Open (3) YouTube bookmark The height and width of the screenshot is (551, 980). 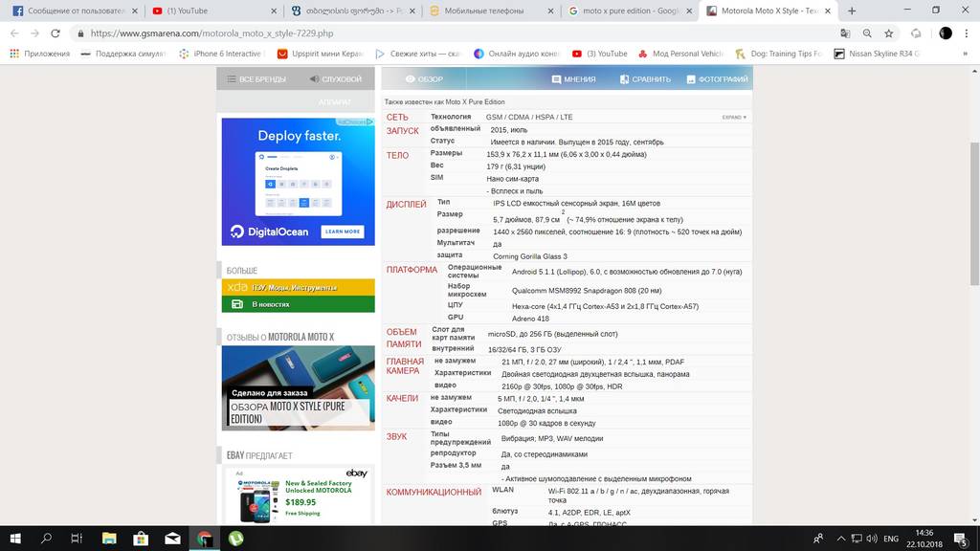coord(599,54)
